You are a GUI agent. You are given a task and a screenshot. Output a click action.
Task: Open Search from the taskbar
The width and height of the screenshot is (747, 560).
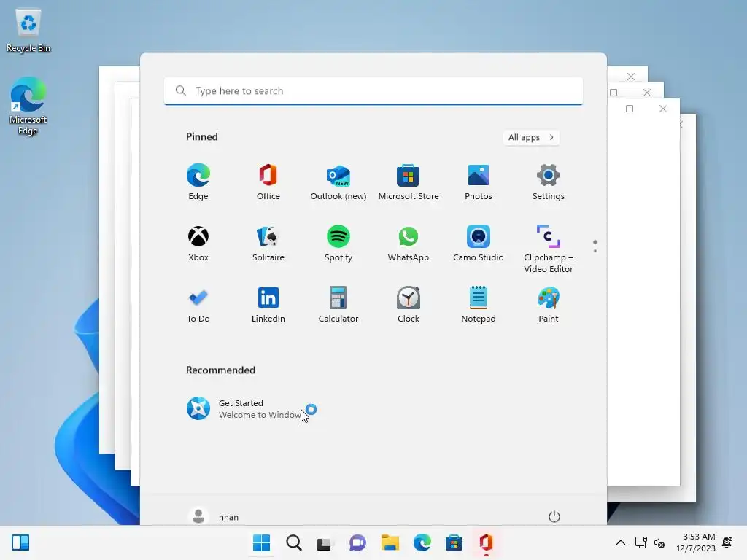point(294,542)
